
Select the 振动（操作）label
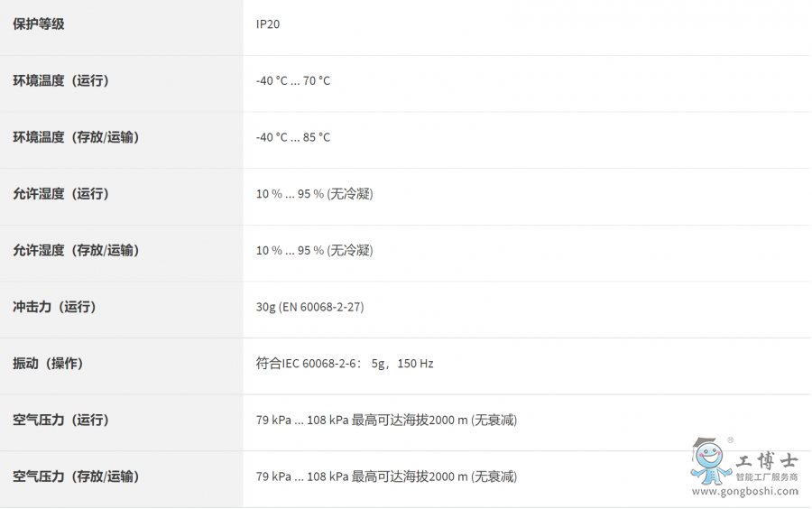[x=48, y=364]
